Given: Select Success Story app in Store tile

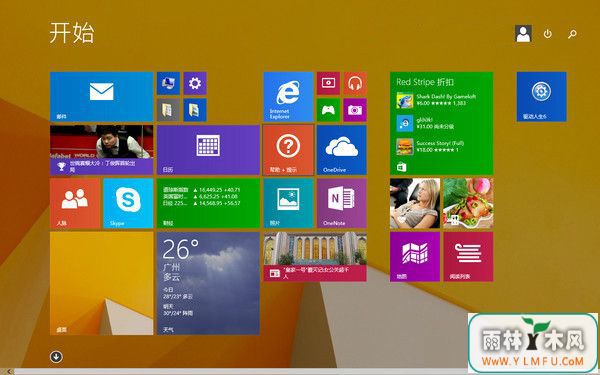Looking at the screenshot, I should 430,147.
